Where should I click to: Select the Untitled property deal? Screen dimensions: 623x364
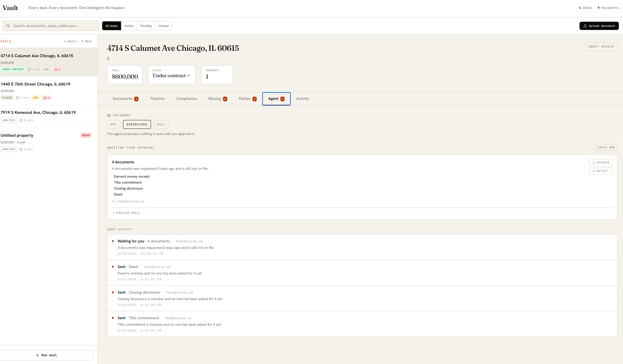coord(49,142)
